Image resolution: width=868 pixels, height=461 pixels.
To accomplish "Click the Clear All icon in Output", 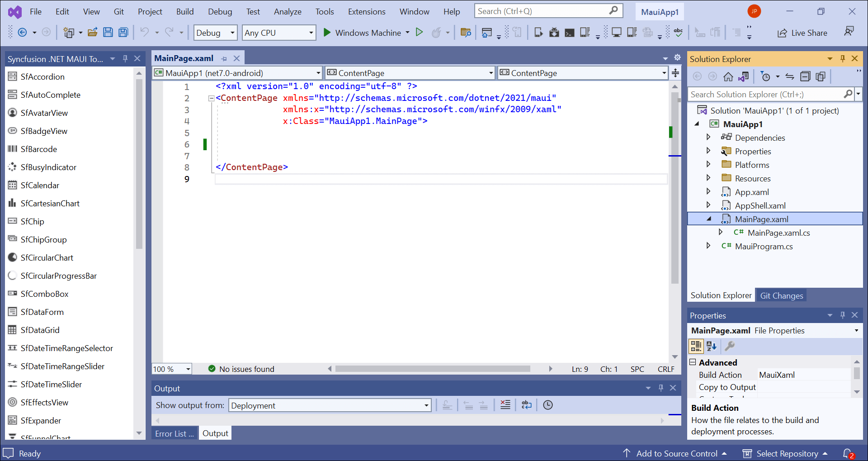I will coord(505,405).
